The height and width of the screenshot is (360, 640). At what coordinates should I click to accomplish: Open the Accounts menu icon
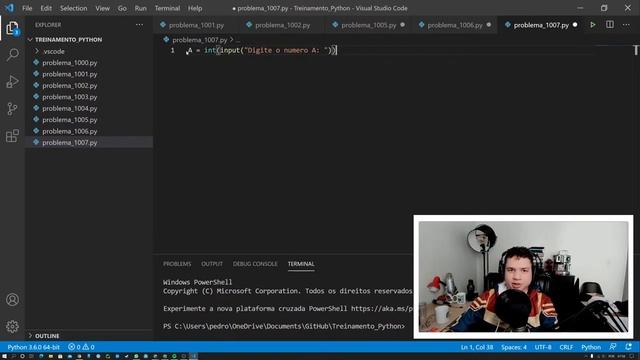tap(12, 300)
